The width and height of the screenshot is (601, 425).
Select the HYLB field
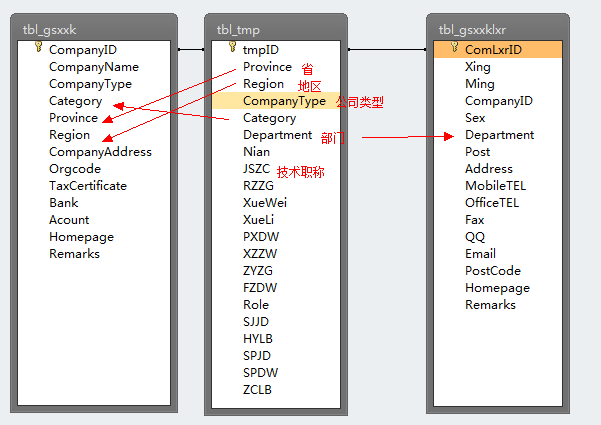[258, 339]
